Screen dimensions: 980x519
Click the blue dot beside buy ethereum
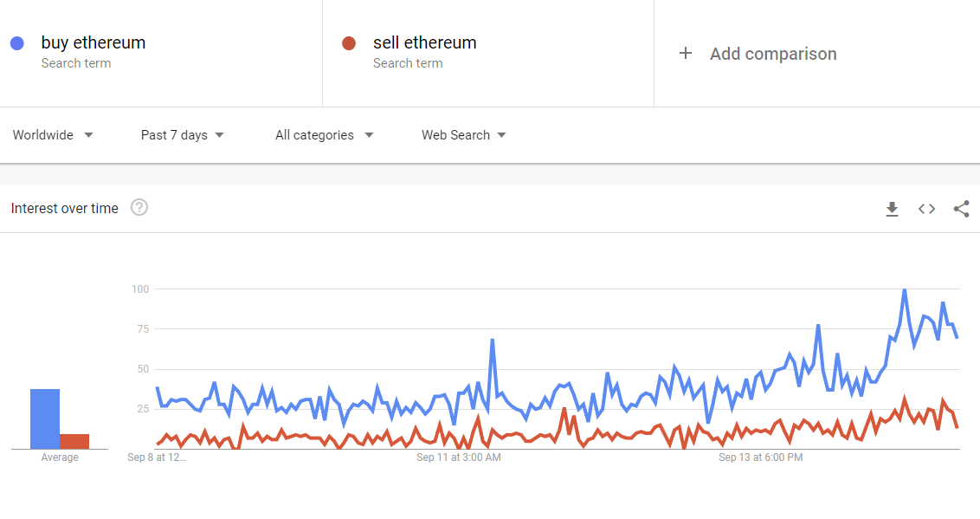pyautogui.click(x=17, y=43)
